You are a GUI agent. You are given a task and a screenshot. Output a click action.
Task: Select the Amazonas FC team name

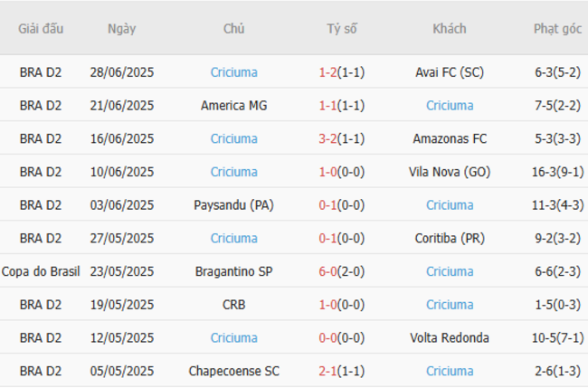tap(450, 139)
